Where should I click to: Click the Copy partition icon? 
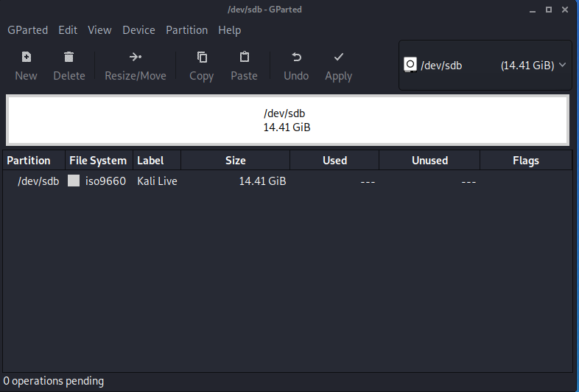[201, 57]
